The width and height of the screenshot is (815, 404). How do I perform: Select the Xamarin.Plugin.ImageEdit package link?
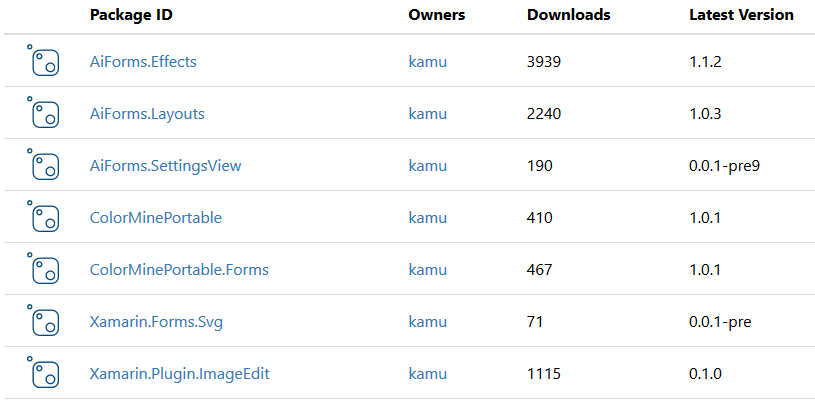coord(179,374)
